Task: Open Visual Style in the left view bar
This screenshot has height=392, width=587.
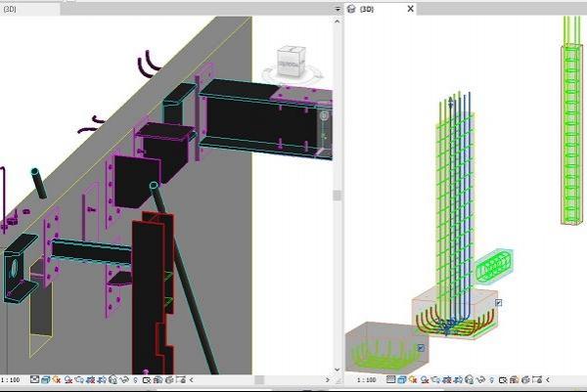Action: [46, 379]
